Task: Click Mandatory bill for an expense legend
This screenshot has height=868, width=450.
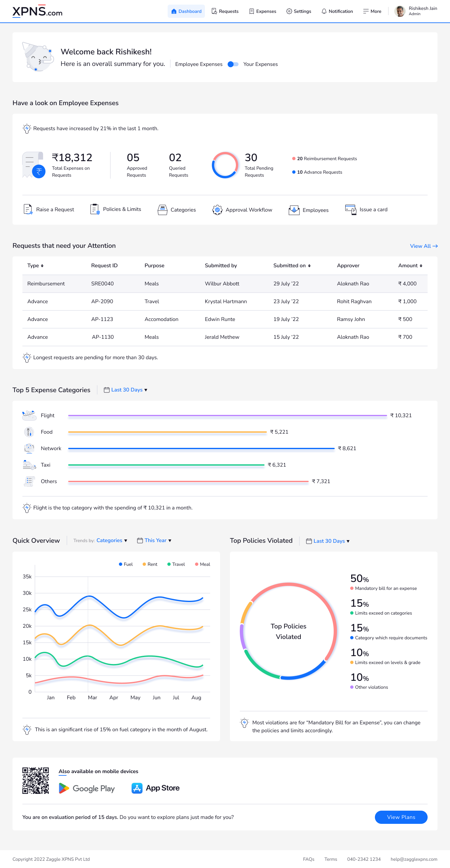Action: click(384, 588)
